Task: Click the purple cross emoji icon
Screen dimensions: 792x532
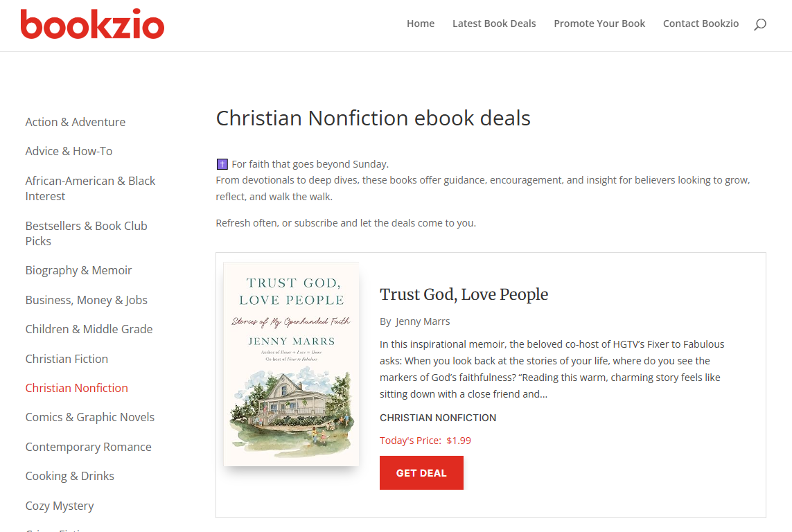Action: [222, 163]
